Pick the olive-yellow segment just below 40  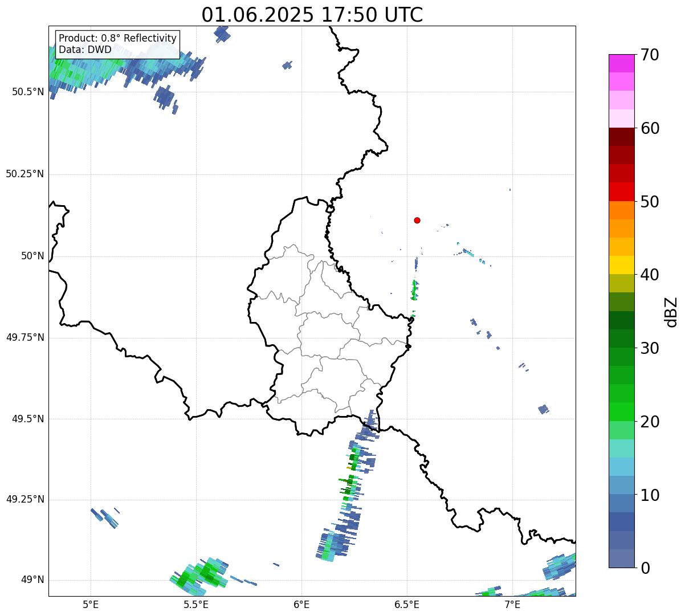pyautogui.click(x=621, y=283)
